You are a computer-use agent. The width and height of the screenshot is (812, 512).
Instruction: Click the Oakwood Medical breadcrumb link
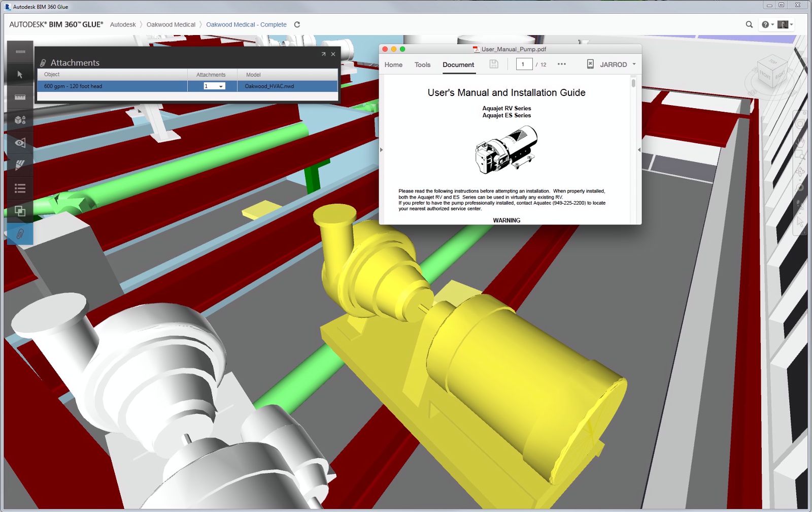171,24
